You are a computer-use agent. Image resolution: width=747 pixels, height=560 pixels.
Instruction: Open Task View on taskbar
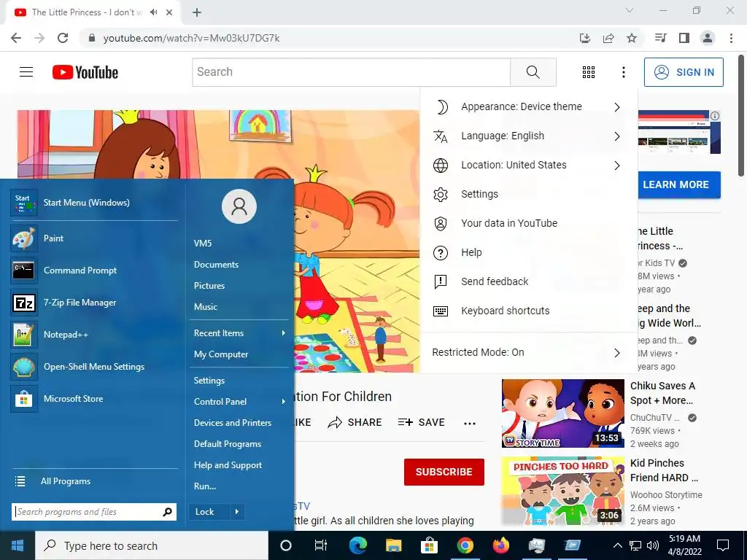click(321, 545)
